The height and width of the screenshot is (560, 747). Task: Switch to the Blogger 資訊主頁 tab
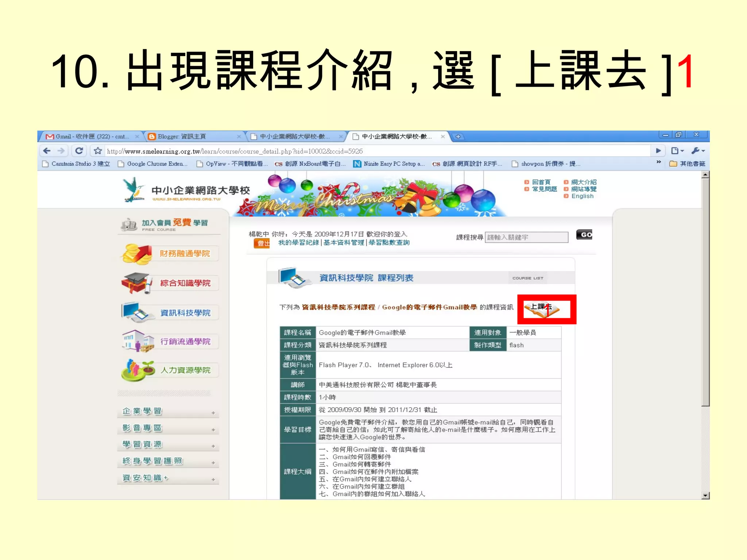[x=193, y=136]
